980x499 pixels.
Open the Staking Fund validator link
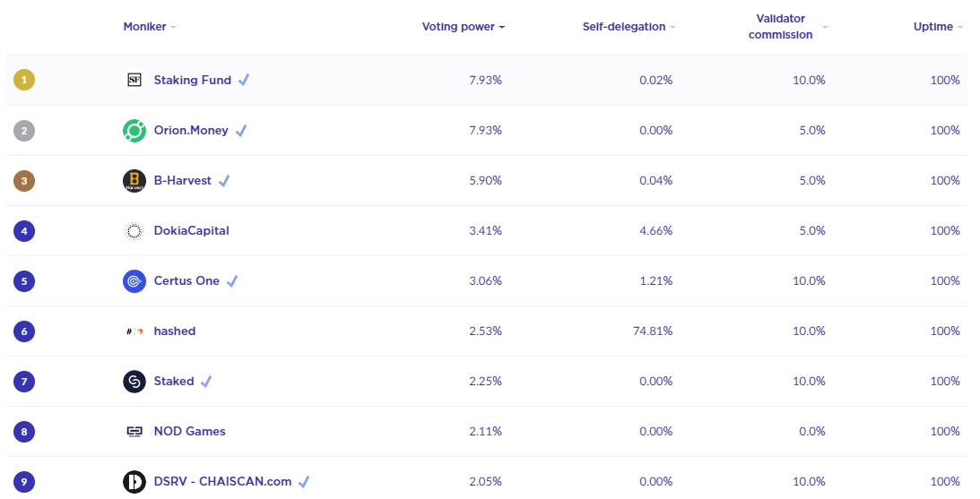[x=192, y=80]
